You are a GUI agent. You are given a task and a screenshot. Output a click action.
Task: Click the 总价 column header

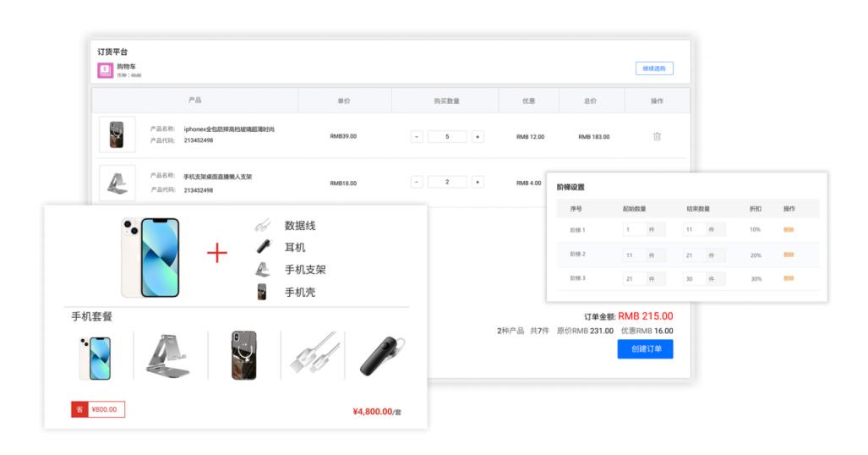tap(590, 101)
